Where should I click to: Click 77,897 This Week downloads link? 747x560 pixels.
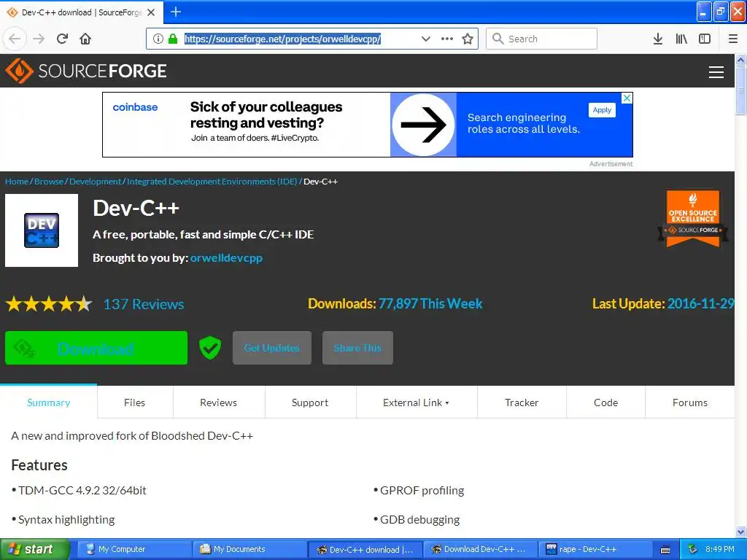(430, 304)
